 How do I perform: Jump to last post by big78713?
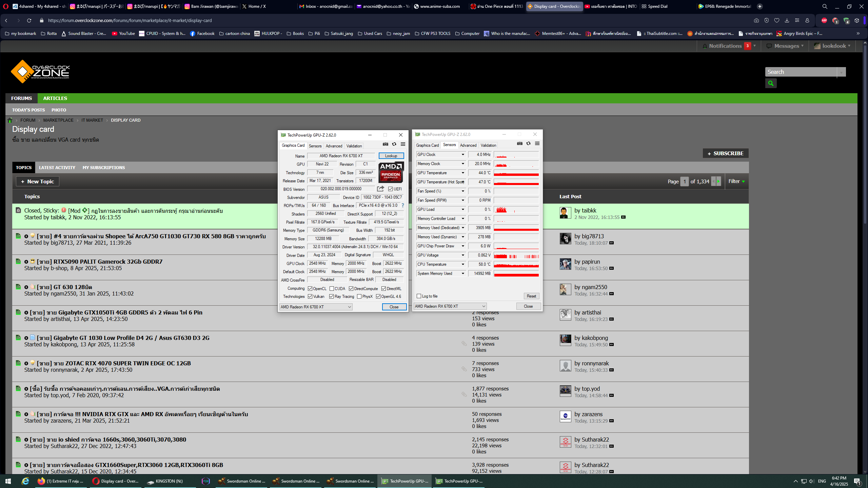pyautogui.click(x=612, y=243)
